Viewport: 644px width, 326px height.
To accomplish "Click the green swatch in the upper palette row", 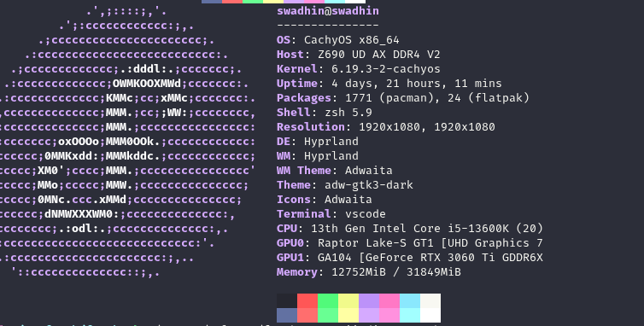I will point(328,300).
